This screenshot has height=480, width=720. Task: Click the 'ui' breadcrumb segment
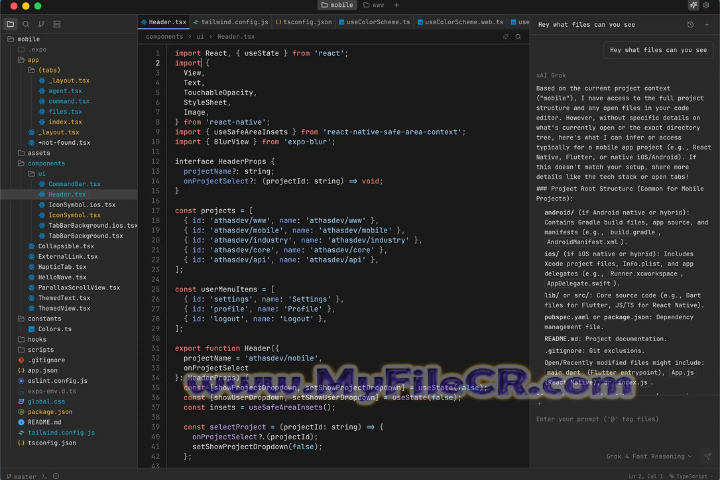click(200, 37)
